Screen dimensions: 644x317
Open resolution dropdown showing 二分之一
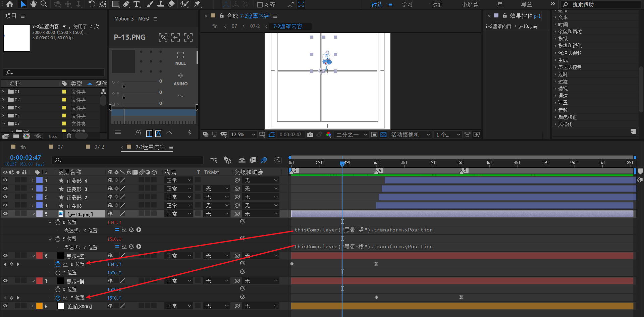pyautogui.click(x=352, y=135)
